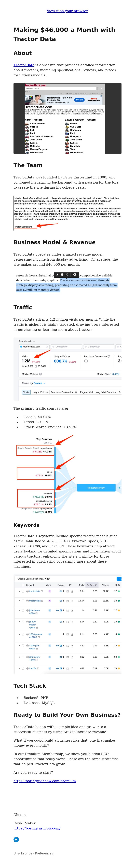
Task: Click the Unsubscribe link in footer
Action: point(23,853)
